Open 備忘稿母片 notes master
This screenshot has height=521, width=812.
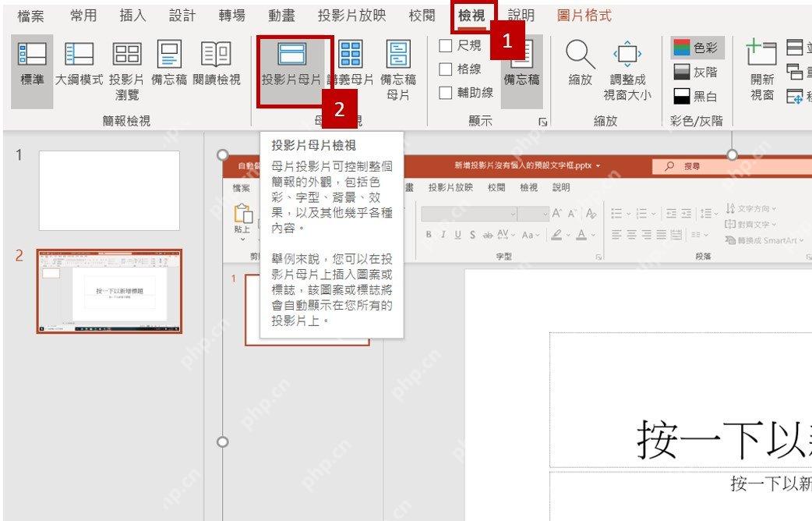[x=397, y=71]
